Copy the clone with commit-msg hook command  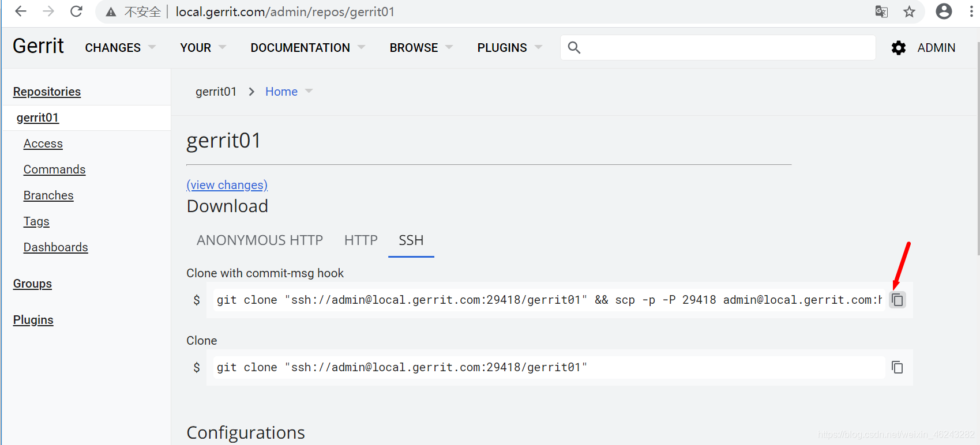[898, 300]
